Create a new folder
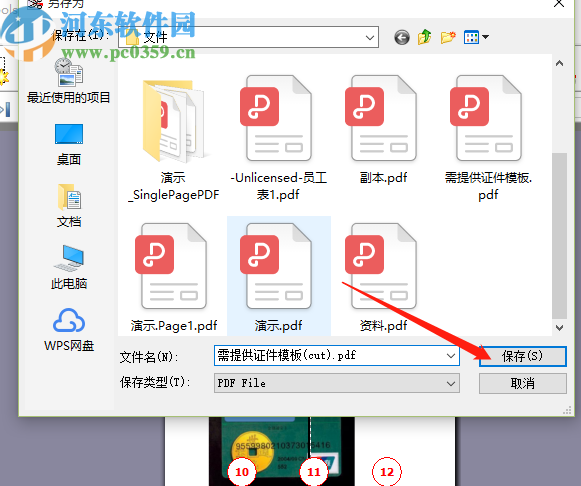 point(448,37)
